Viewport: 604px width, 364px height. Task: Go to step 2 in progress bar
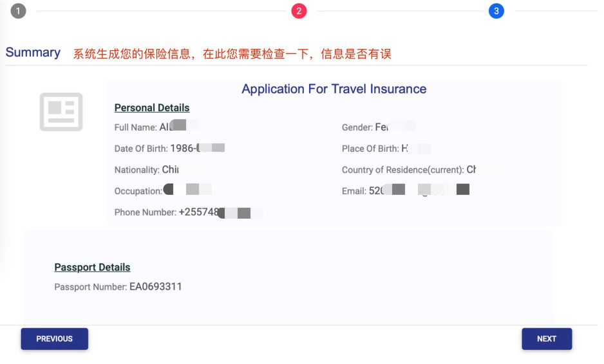299,11
